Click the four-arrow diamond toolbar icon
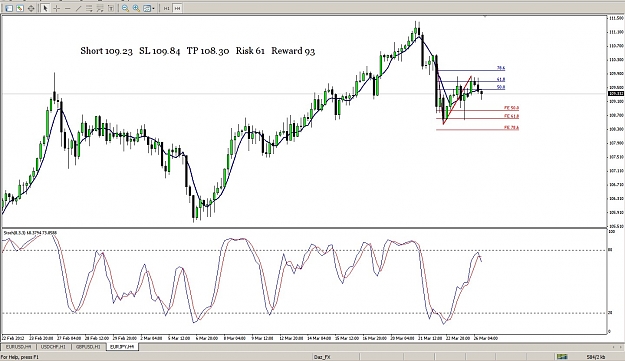This screenshot has height=361, width=625. [31, 8]
